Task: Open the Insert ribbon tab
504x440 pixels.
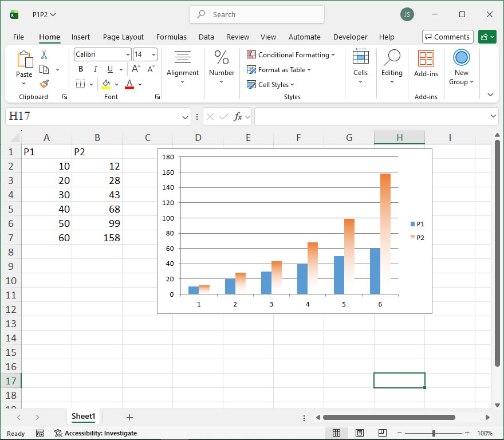Action: pos(81,37)
